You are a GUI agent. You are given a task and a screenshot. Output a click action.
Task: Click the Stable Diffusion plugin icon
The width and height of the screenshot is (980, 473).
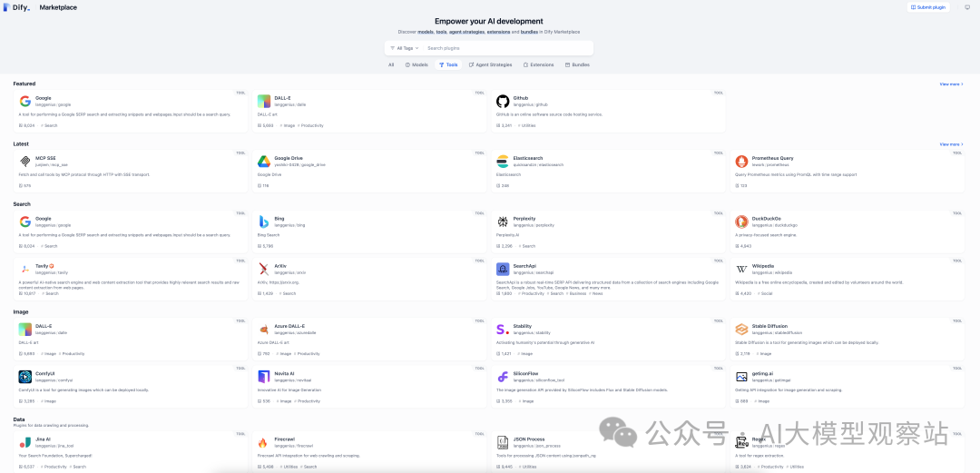tap(741, 329)
